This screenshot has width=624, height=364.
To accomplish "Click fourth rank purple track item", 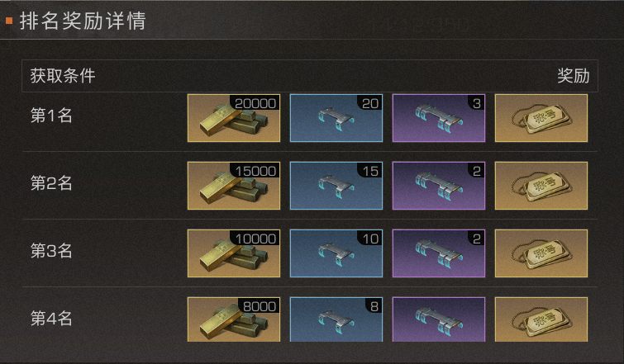I will point(439,319).
